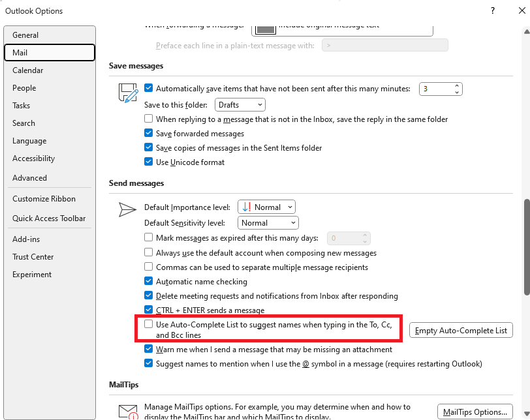Open the forwarding message format dropdown
The width and height of the screenshot is (530, 420).
tap(342, 31)
